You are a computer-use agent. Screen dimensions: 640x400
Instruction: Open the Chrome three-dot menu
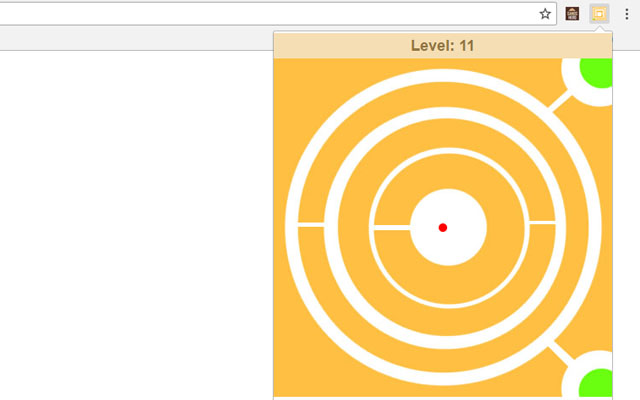[627, 14]
